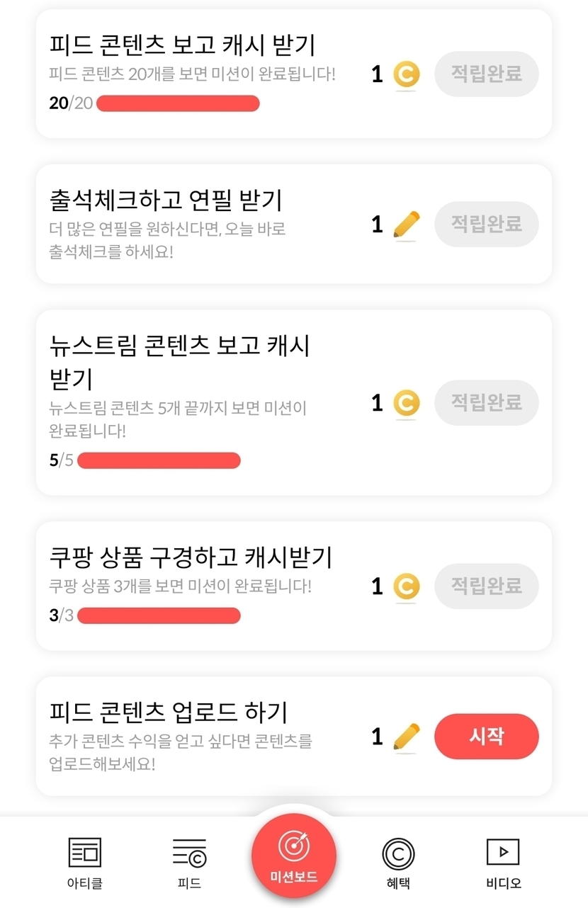Select the 쿠팡 상품 구경하고 캐시받기 title
The image size is (588, 908).
pos(191,557)
